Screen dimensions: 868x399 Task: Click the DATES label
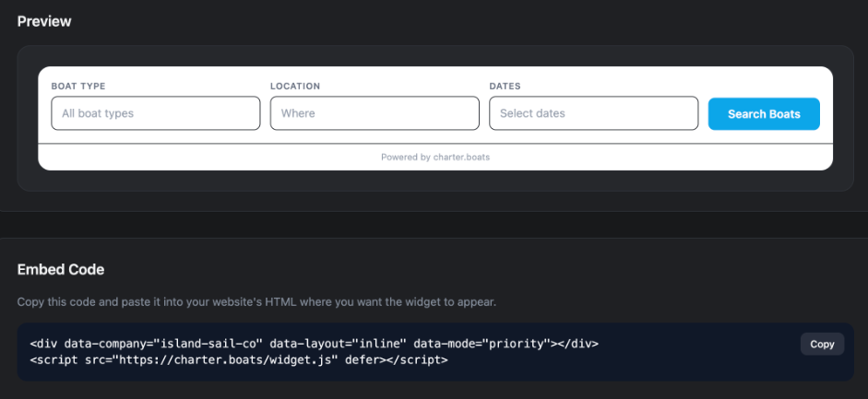click(x=505, y=87)
